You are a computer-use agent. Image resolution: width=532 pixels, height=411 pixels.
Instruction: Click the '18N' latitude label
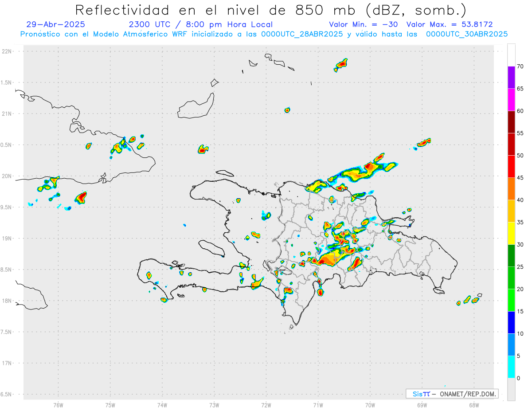[7, 301]
